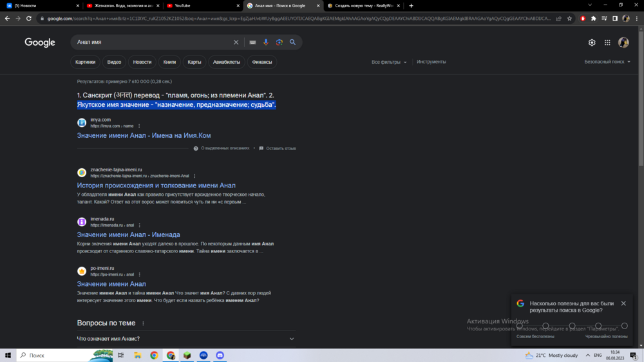Open more options for imya.com result

tap(139, 126)
